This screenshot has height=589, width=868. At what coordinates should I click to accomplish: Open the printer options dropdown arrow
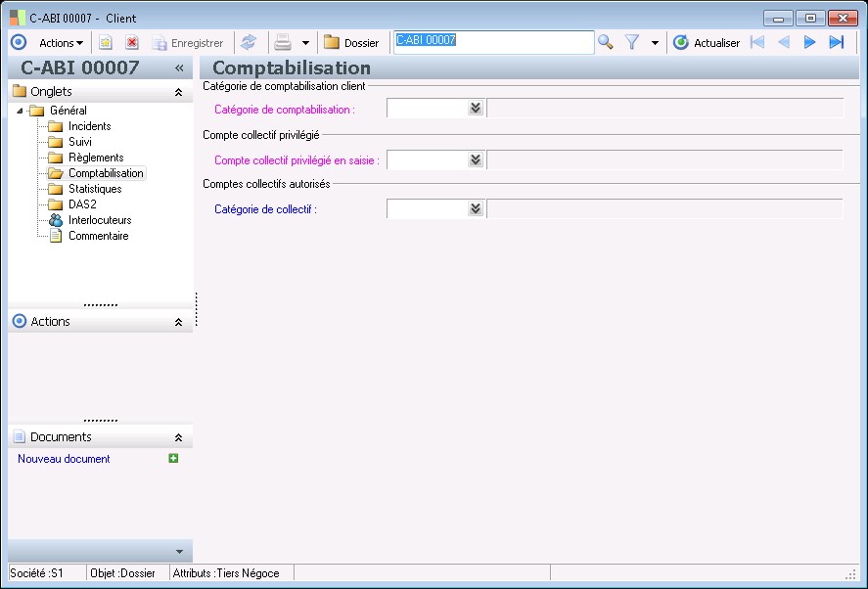[x=305, y=43]
